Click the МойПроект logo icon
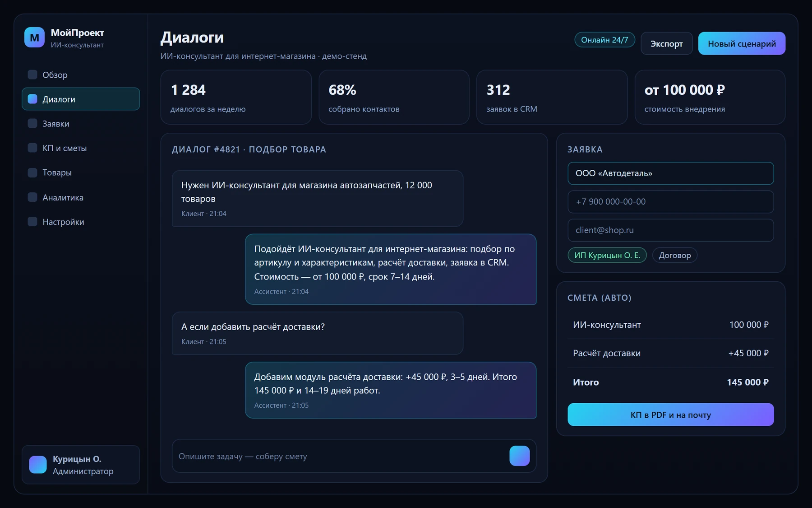Screen dimensions: 812x508 point(34,37)
